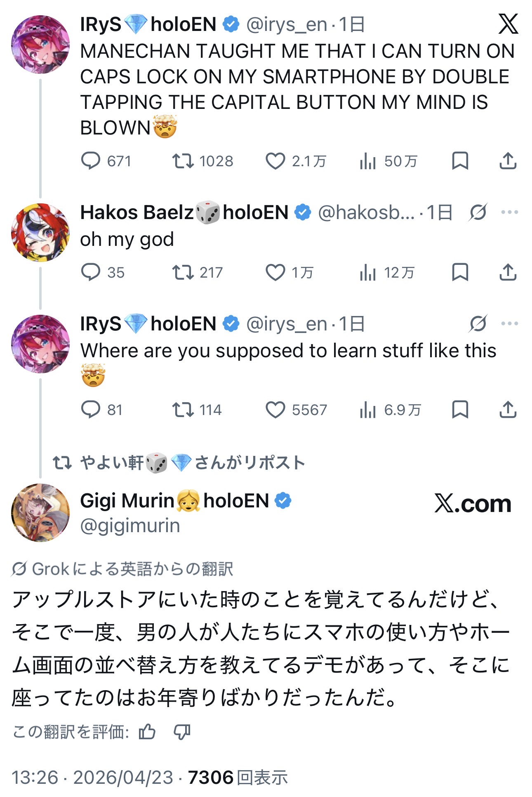This screenshot has width=532, height=797.
Task: Share IRyS's caps lock tweet
Action: click(508, 161)
